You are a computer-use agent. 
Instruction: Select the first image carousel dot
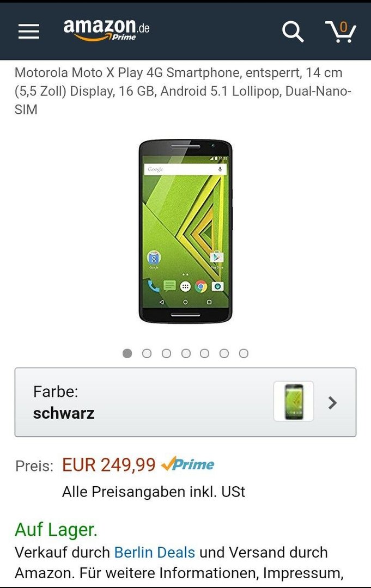pos(127,353)
